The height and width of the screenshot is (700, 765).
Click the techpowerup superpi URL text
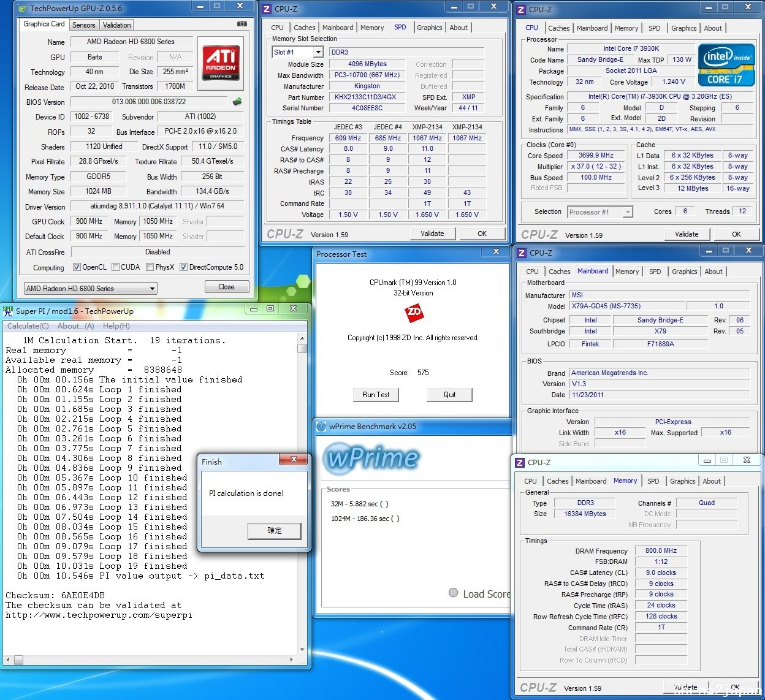pyautogui.click(x=99, y=615)
